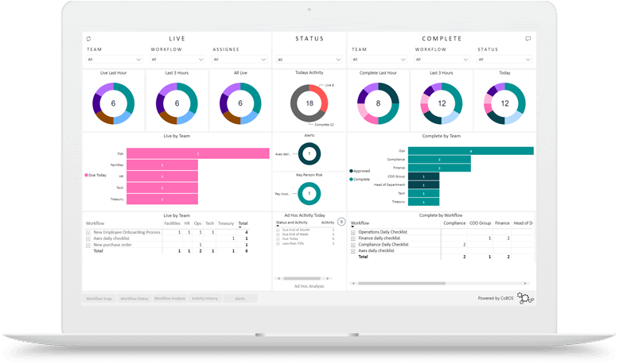619x364 pixels.
Task: Expand the Due End of Month row
Action: [x=278, y=230]
